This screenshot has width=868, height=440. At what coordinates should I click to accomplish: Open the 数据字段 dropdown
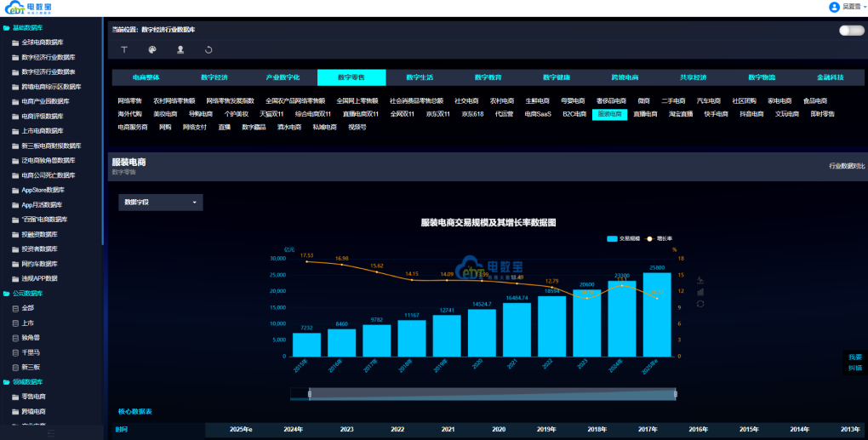click(161, 203)
